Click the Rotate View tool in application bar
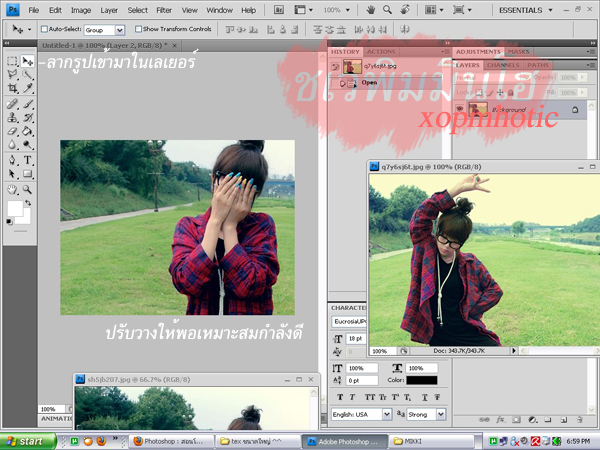Viewport: 600px width, 450px height. click(405, 10)
